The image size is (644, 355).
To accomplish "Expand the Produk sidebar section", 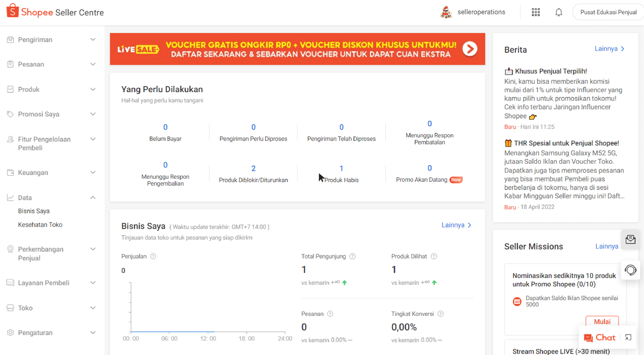I will (51, 89).
